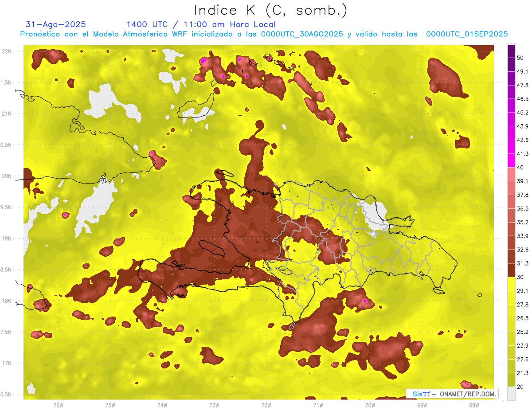Click the legend value "45.2"
The image size is (532, 411).
(x=523, y=113)
